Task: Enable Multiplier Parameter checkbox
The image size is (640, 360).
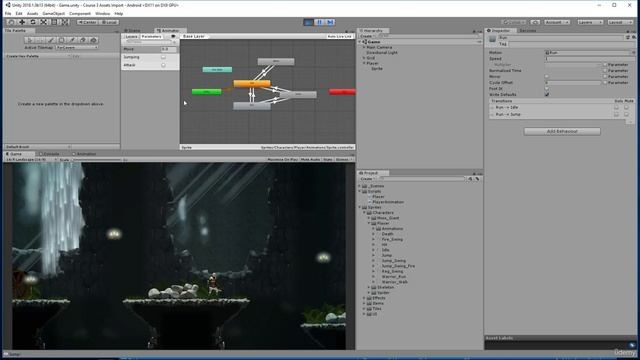Action: [605, 64]
